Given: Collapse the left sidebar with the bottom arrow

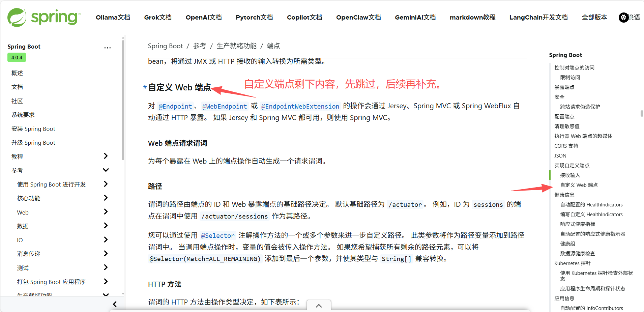Looking at the screenshot, I should [x=115, y=304].
